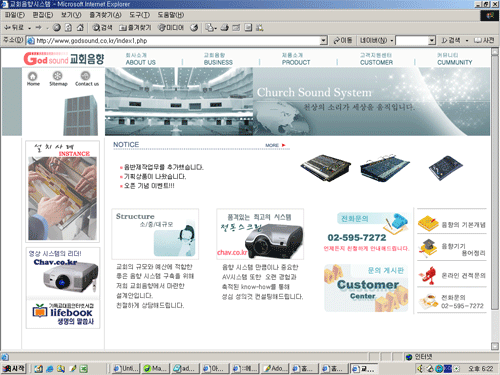
Task: Expand the address bar dropdown arrow
Action: [x=323, y=41]
